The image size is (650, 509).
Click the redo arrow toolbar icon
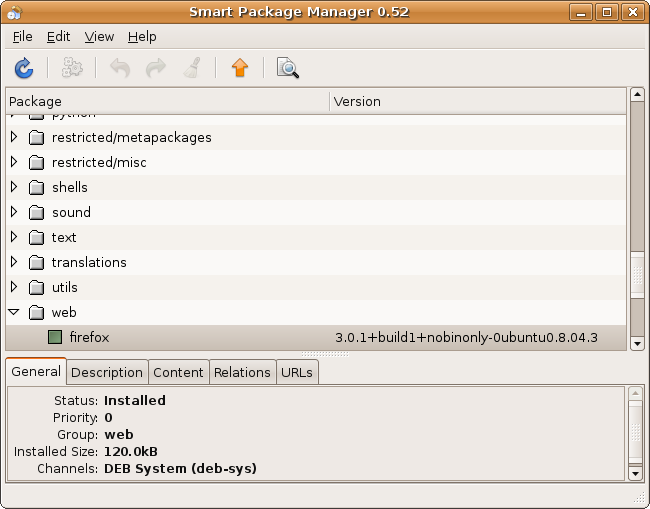click(156, 68)
